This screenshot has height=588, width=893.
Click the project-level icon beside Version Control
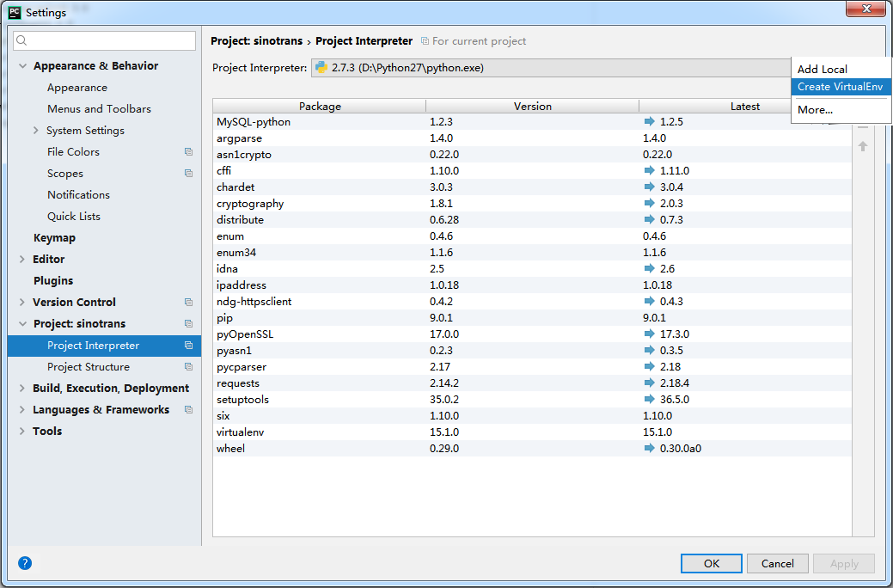click(x=188, y=302)
